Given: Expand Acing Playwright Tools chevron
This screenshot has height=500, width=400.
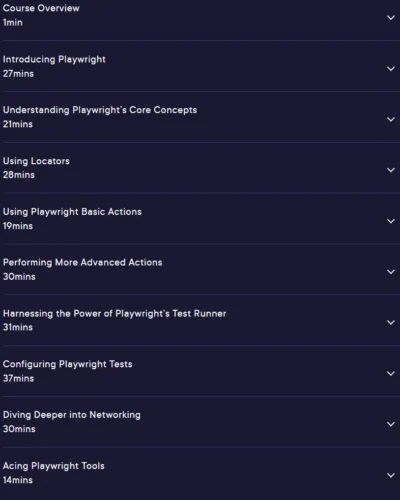Looking at the screenshot, I should [x=391, y=475].
